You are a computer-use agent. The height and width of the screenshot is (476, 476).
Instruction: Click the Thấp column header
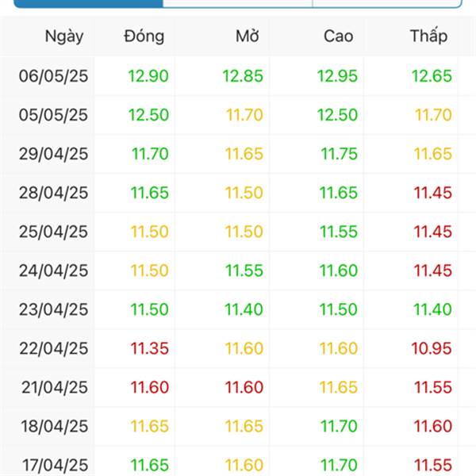(429, 36)
